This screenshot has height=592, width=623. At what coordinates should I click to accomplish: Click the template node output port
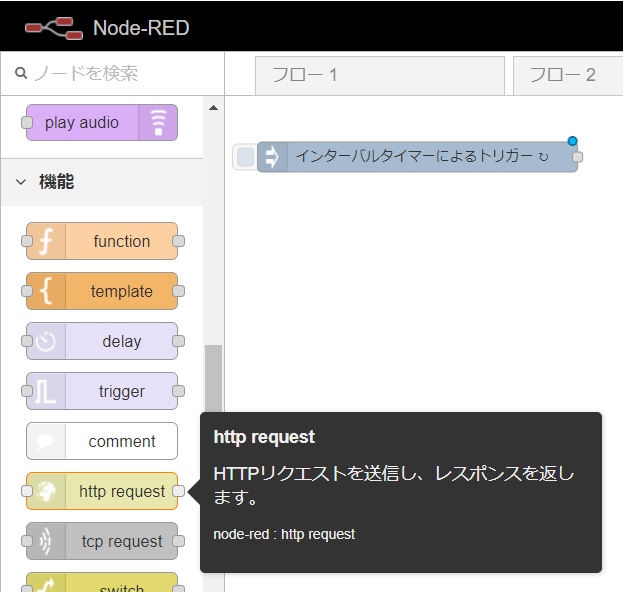click(x=178, y=291)
